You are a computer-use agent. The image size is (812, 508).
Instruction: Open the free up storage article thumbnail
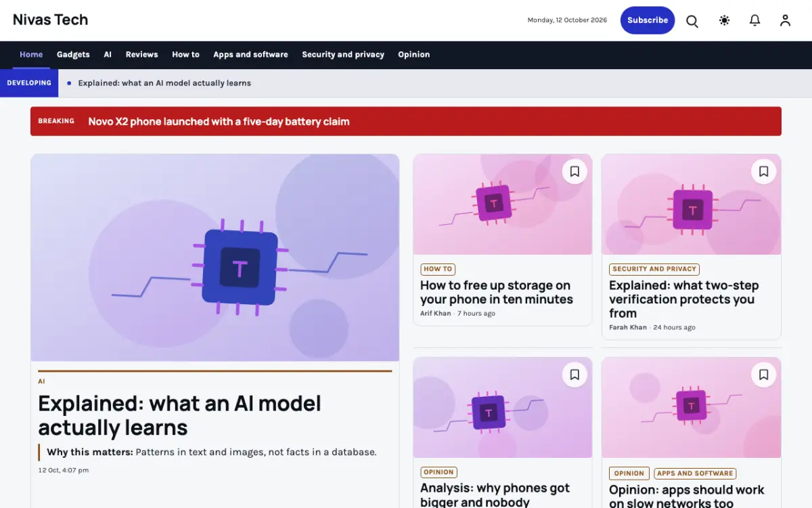click(503, 205)
